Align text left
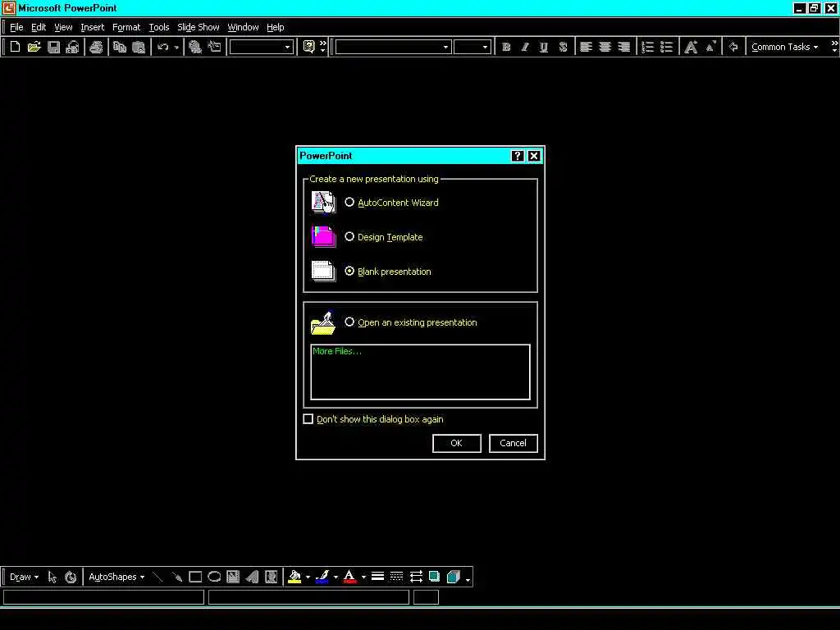This screenshot has height=630, width=840. [x=586, y=47]
